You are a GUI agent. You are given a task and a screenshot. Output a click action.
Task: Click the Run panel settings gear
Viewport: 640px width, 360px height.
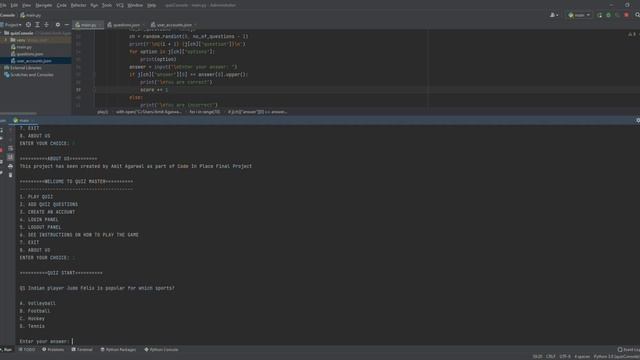[638, 120]
